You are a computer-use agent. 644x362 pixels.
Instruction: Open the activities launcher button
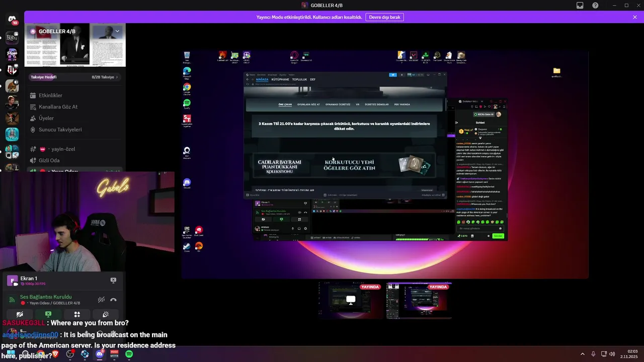tap(77, 314)
